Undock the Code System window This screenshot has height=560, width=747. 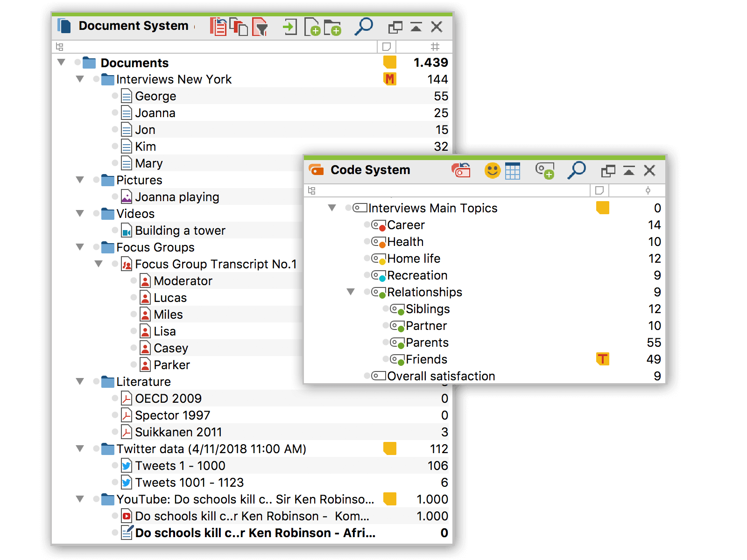608,171
